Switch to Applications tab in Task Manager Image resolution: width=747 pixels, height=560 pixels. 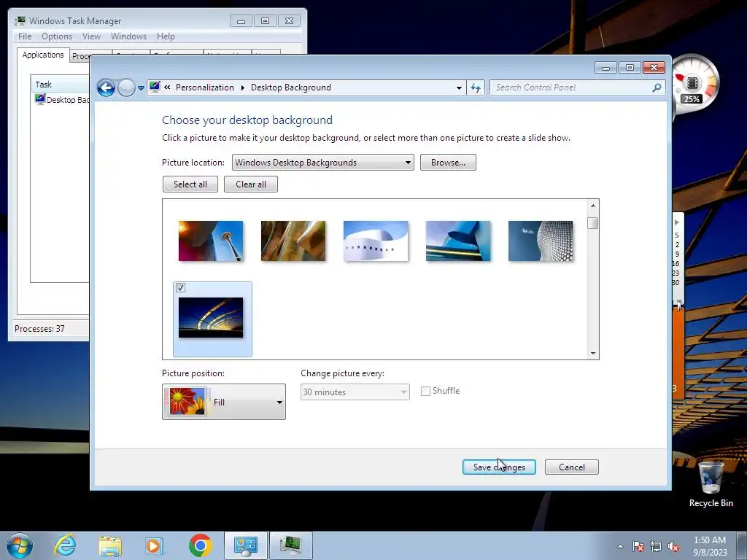click(43, 55)
